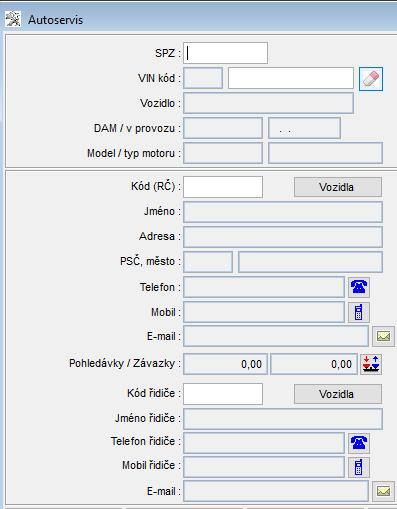Click the eraser icon next to VIN kód
Viewport: 397px width, 509px height.
371,79
